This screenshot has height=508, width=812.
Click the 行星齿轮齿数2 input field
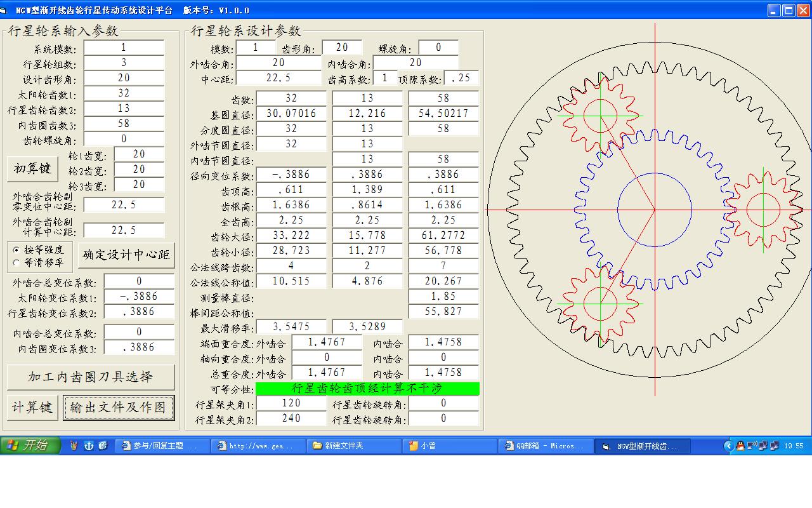[x=124, y=108]
